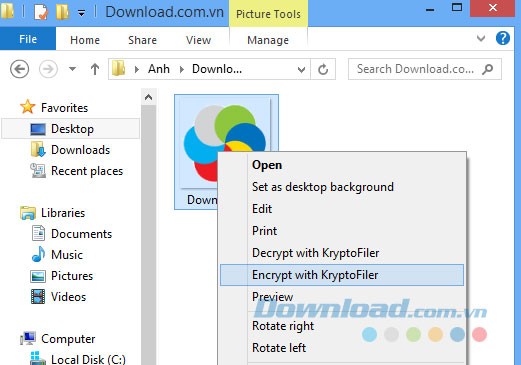Screen dimensions: 521x365
Task: Click the Recent places icon
Action: (38, 170)
